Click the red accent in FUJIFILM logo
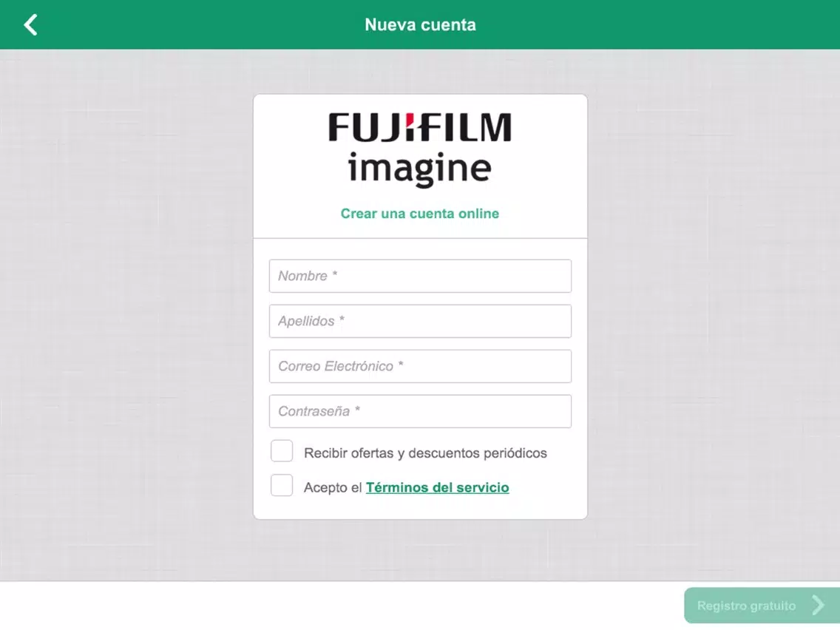 point(410,118)
